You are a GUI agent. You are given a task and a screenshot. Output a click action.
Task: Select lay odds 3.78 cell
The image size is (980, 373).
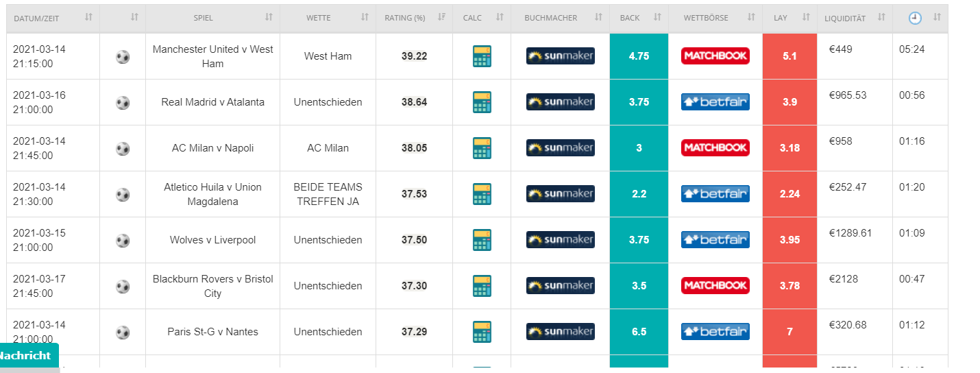coord(789,286)
